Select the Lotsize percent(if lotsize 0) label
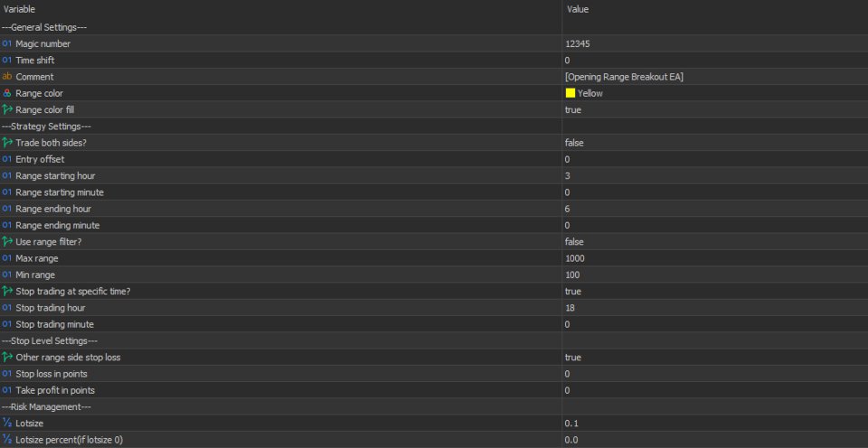868x448 pixels. 70,440
